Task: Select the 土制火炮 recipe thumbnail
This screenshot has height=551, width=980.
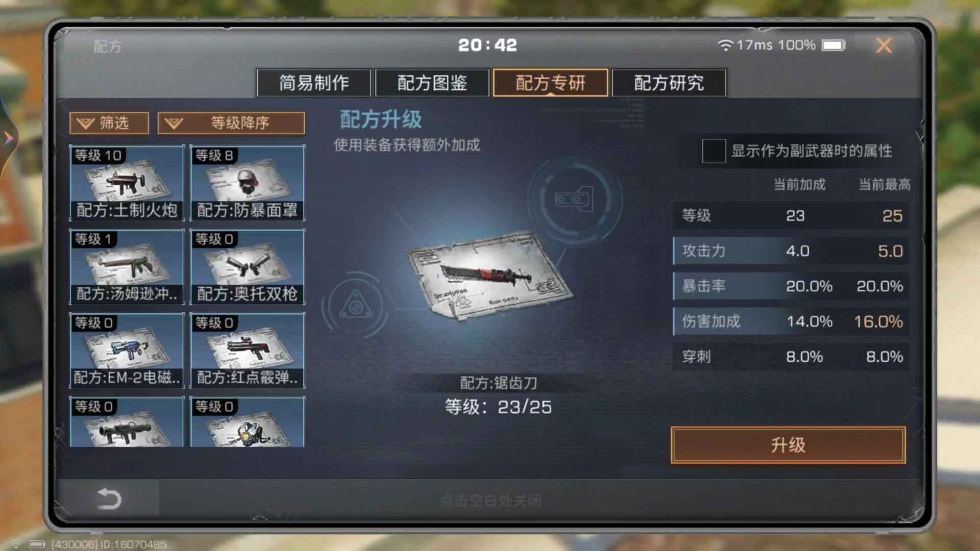Action: (127, 183)
